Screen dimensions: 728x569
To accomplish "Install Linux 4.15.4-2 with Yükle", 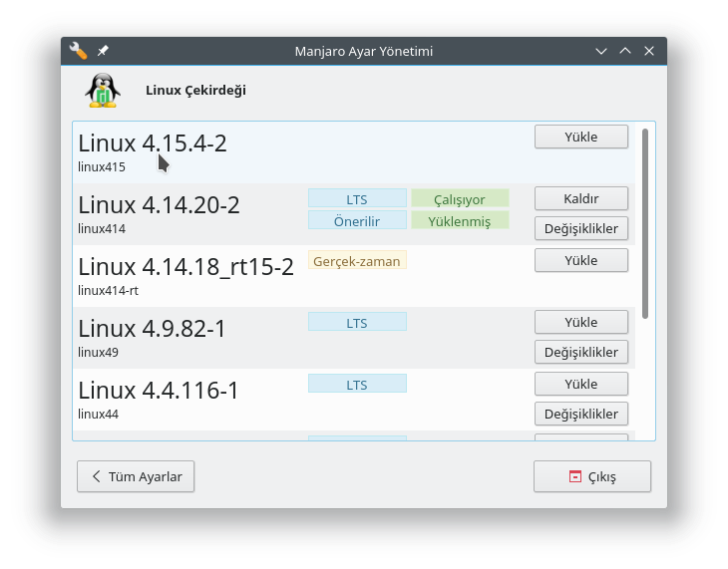I will [x=581, y=137].
